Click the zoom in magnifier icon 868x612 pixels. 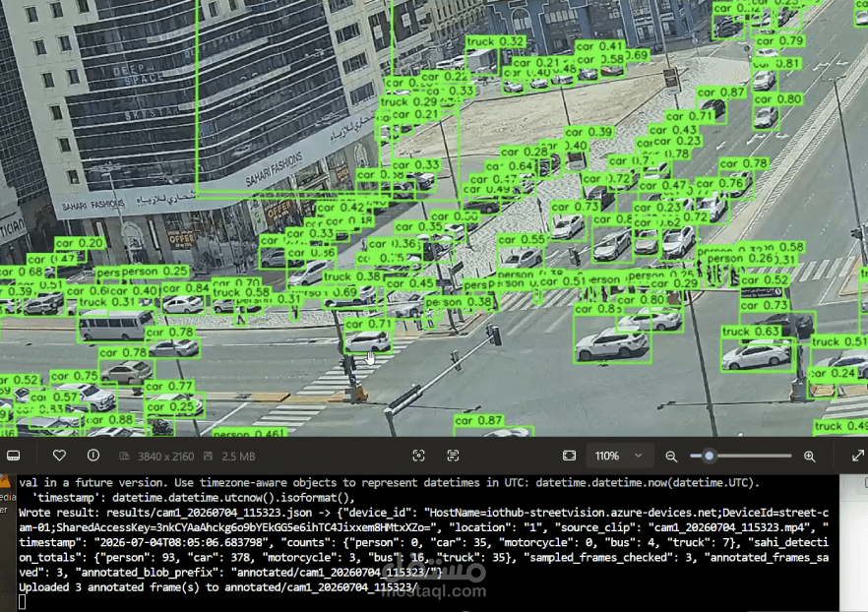click(x=809, y=456)
